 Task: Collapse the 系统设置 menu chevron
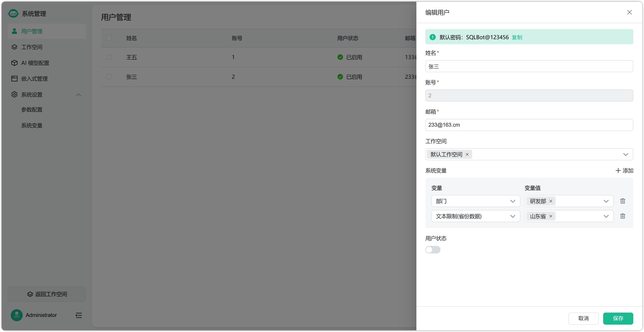[78, 95]
